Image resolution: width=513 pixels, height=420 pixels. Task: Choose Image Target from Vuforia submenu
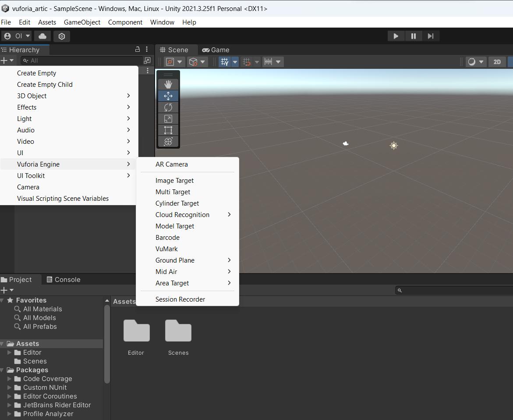pos(174,181)
